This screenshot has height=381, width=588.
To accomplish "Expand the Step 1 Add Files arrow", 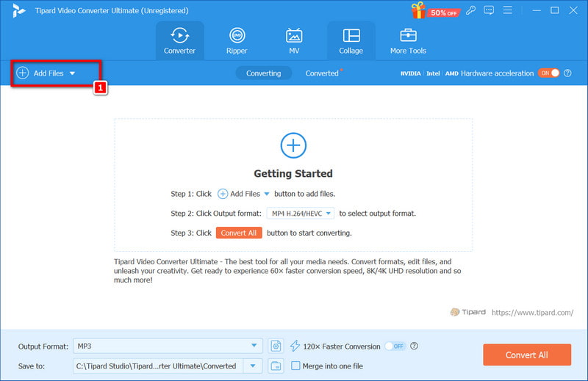I will [267, 194].
